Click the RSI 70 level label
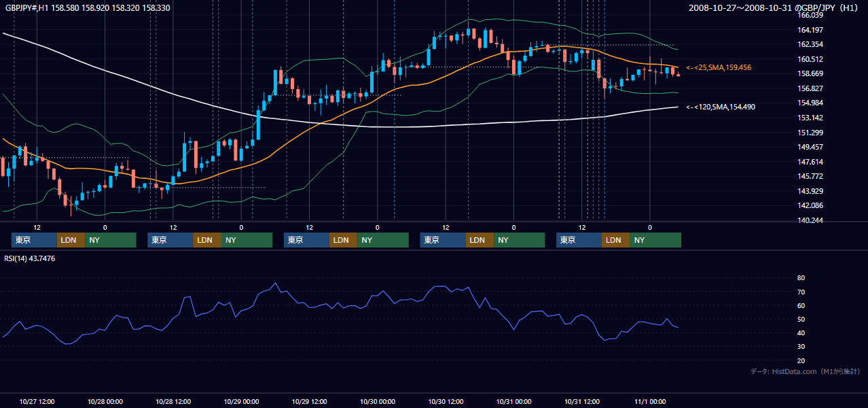Image resolution: width=868 pixels, height=408 pixels. [x=801, y=292]
